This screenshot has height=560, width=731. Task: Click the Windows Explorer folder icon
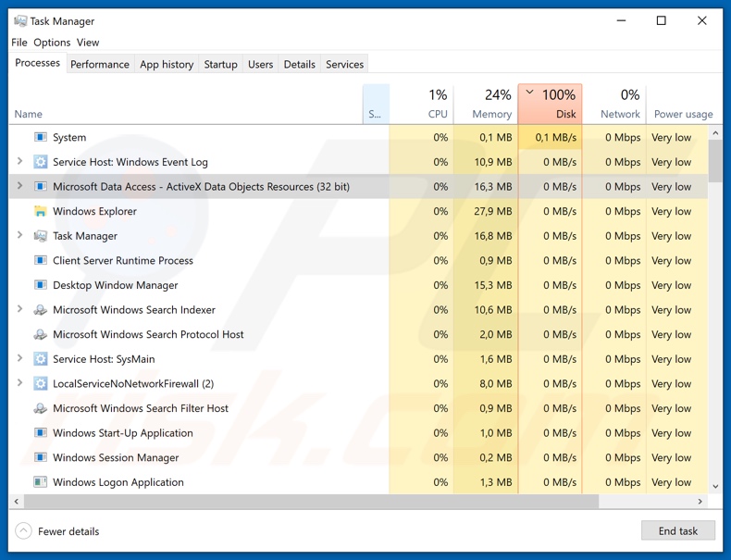click(x=41, y=211)
